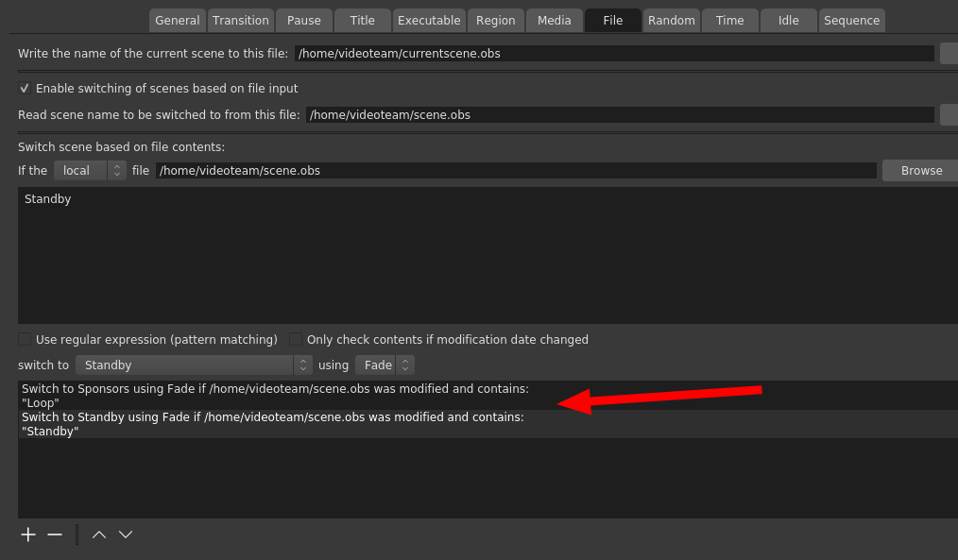
Task: Select the Switch to Standby list entry
Action: 488,424
